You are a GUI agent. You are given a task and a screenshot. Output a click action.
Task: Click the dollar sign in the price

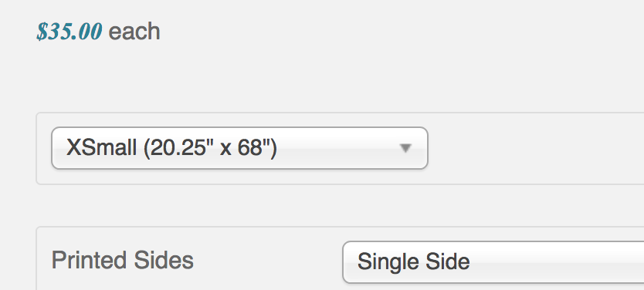pos(42,32)
